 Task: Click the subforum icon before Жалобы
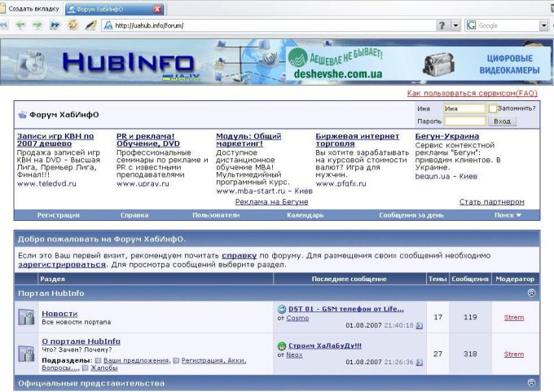(86, 368)
